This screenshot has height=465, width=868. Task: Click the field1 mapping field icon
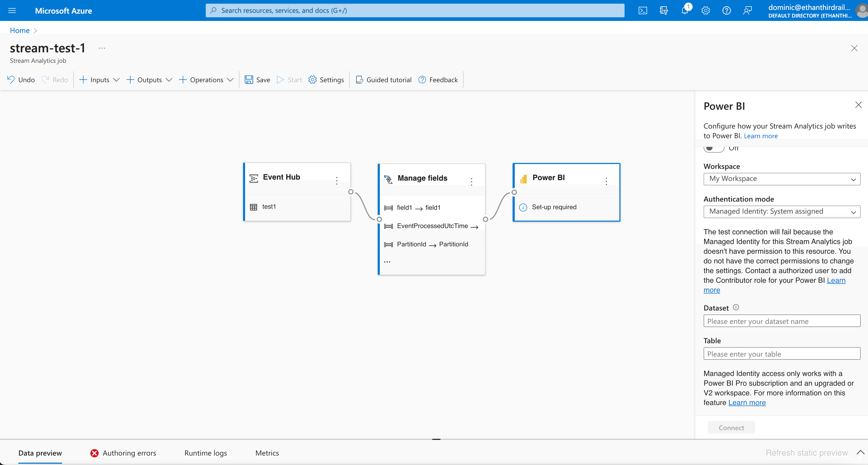(x=388, y=208)
